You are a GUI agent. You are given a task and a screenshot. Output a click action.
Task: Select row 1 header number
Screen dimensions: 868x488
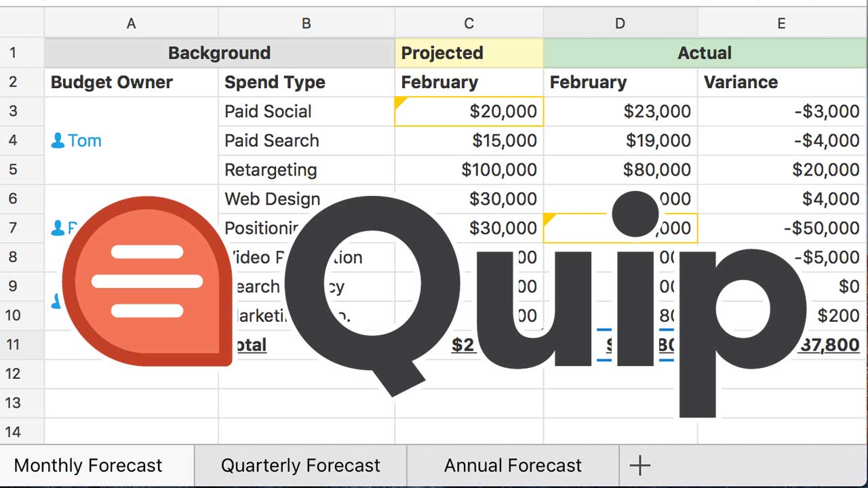click(13, 53)
